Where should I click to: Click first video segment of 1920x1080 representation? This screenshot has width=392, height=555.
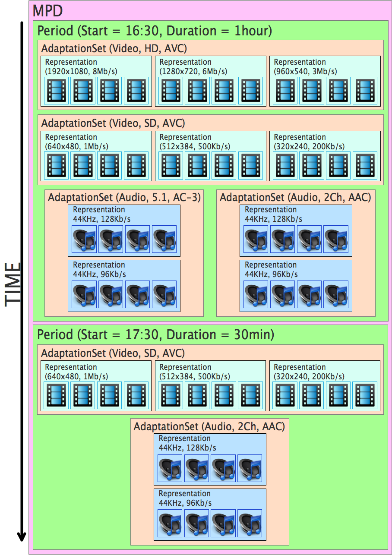tap(57, 91)
